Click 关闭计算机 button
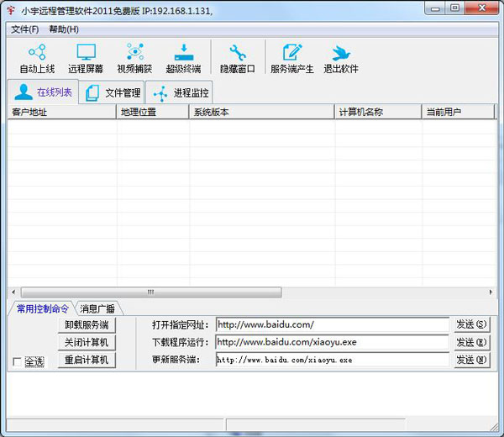 pyautogui.click(x=87, y=342)
